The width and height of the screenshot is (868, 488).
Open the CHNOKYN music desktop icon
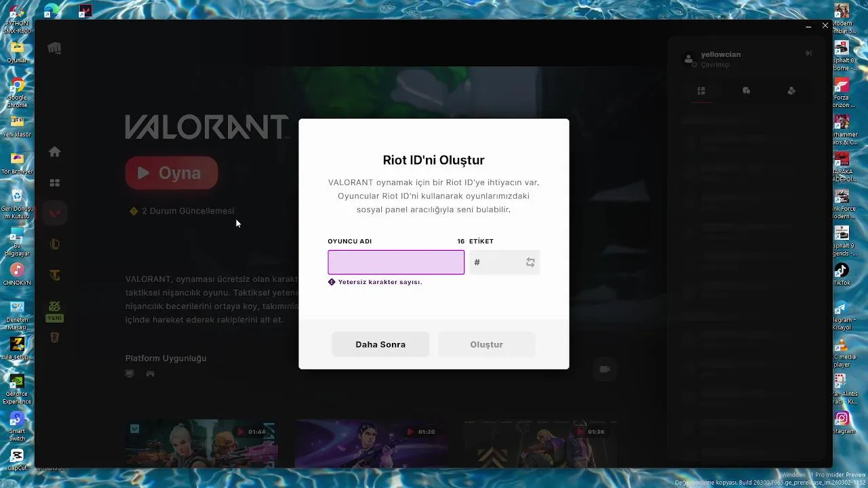pyautogui.click(x=17, y=274)
